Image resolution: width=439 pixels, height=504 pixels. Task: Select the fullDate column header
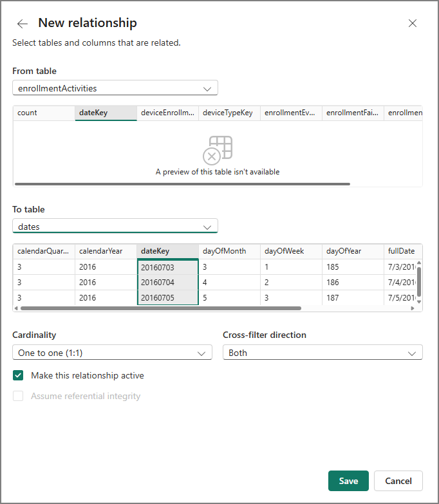pos(403,251)
